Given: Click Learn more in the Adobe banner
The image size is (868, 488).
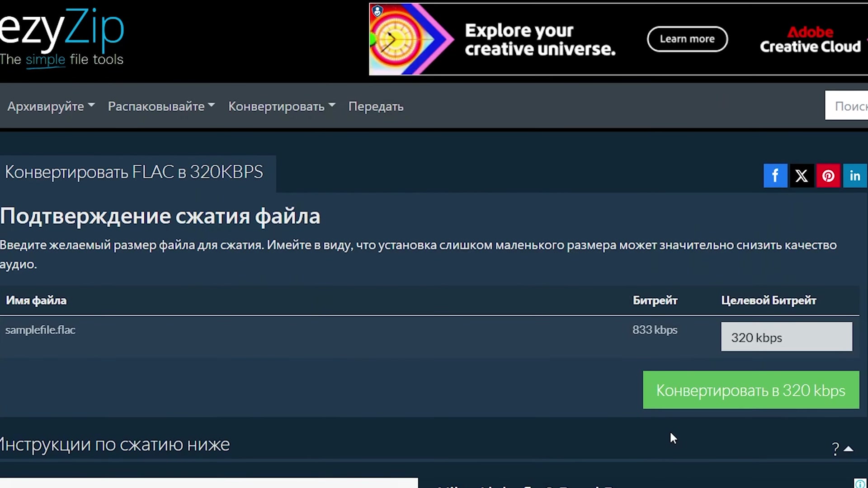Looking at the screenshot, I should click(687, 39).
